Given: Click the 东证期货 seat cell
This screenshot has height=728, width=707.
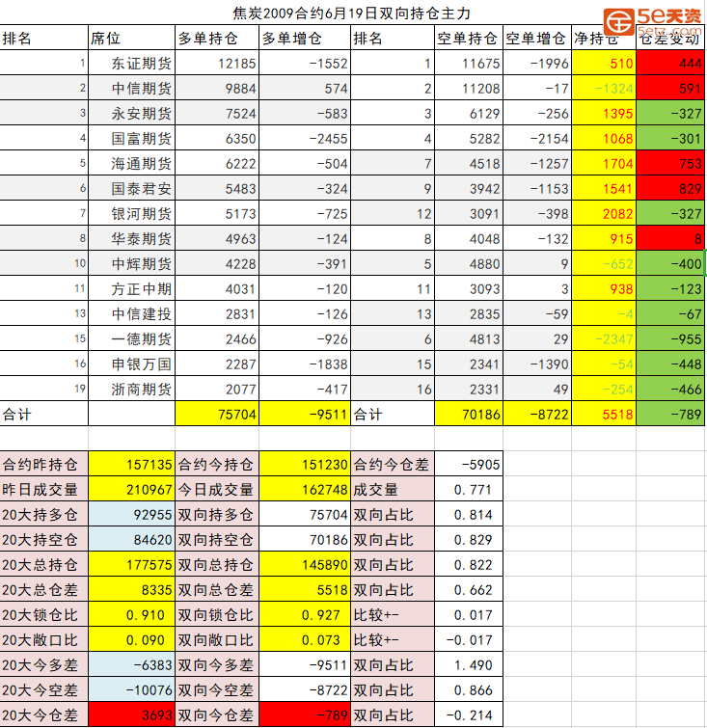Looking at the screenshot, I should (x=131, y=63).
